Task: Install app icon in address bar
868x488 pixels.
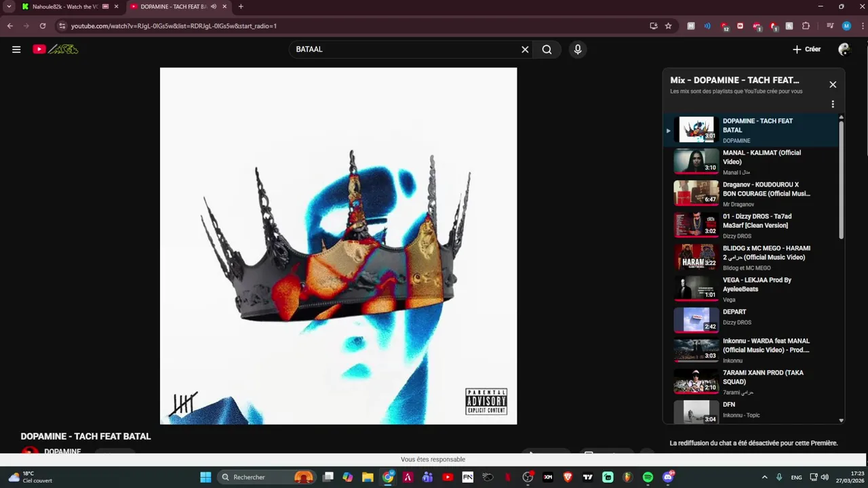Action: 654,26
